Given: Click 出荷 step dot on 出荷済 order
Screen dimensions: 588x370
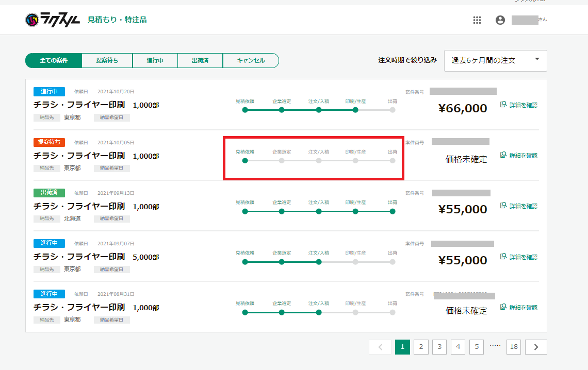Looking at the screenshot, I should pyautogui.click(x=393, y=211).
